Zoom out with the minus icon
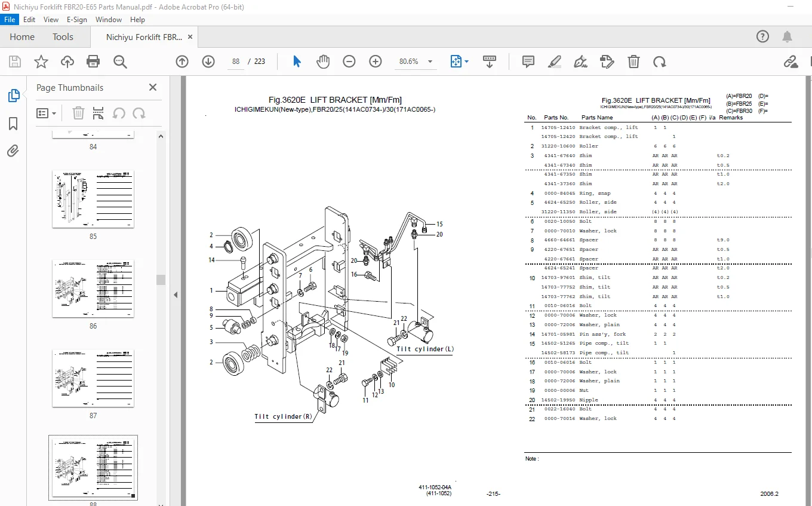Screen dimensions: 812x506 point(349,62)
